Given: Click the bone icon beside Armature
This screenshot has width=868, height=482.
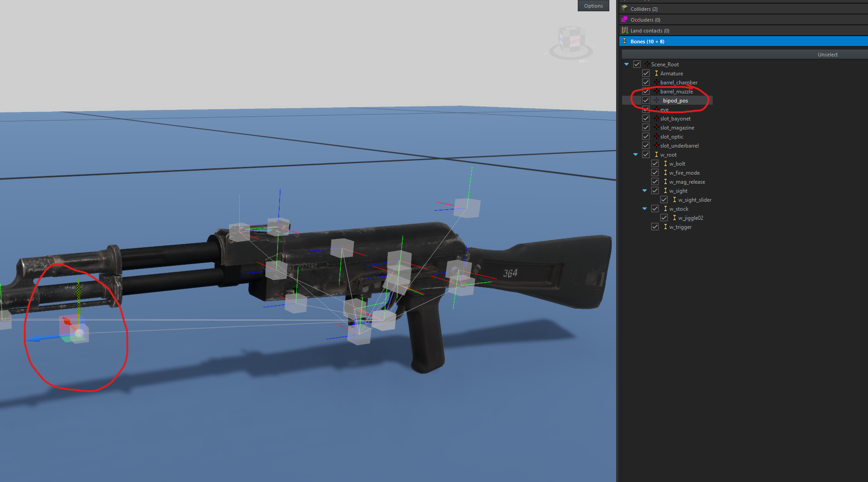Looking at the screenshot, I should point(656,73).
